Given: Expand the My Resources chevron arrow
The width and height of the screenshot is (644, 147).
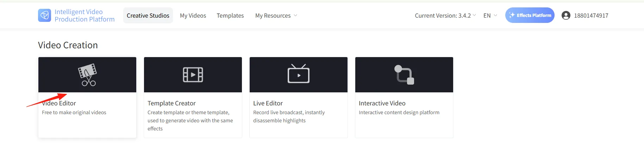Looking at the screenshot, I should (295, 16).
